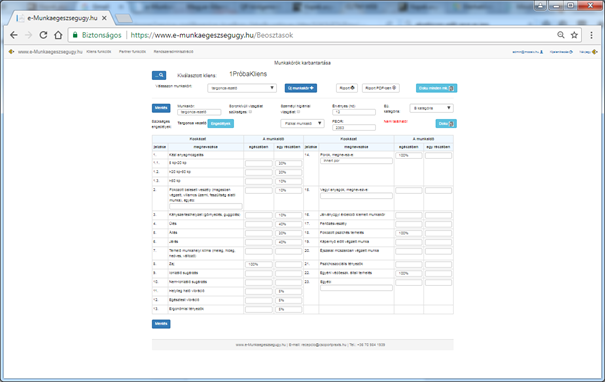Click the blue Új munkakör button
Viewport: 605px width, 382px height.
tap(301, 88)
